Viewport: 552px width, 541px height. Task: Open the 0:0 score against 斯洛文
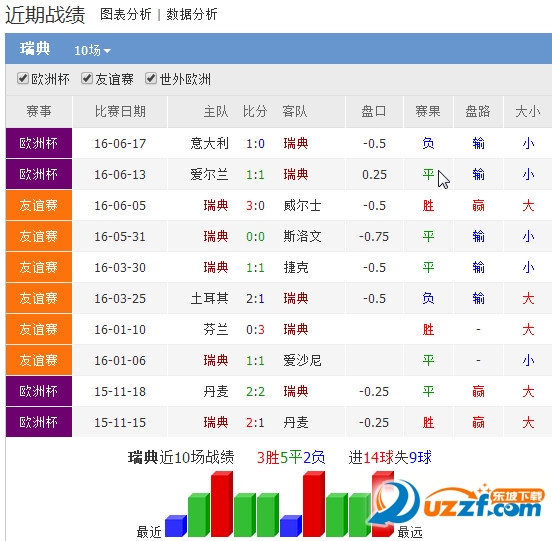point(255,236)
